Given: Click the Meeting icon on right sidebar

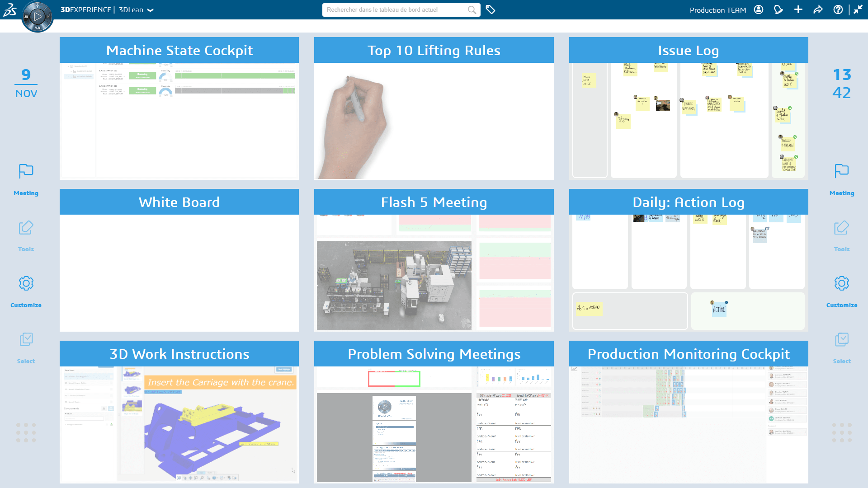Looking at the screenshot, I should (x=842, y=172).
